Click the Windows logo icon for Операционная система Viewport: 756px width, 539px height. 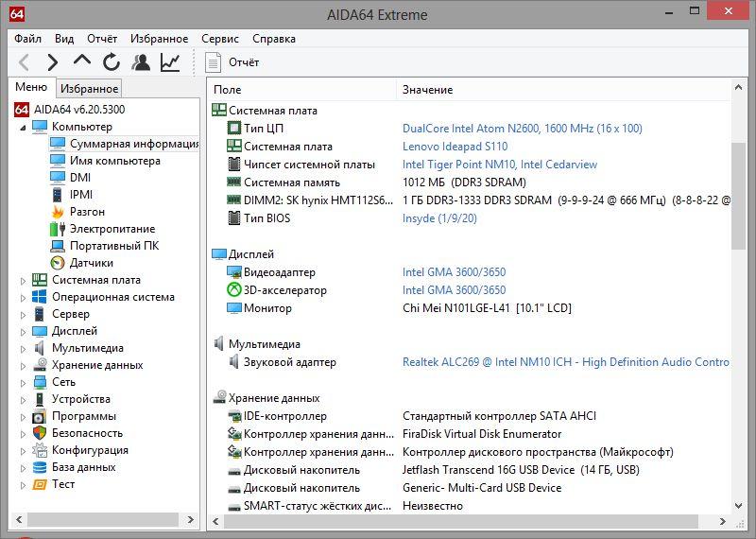point(40,297)
